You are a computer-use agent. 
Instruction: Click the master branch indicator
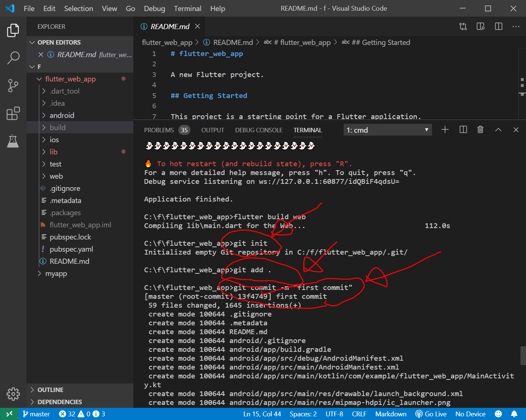tap(36, 414)
